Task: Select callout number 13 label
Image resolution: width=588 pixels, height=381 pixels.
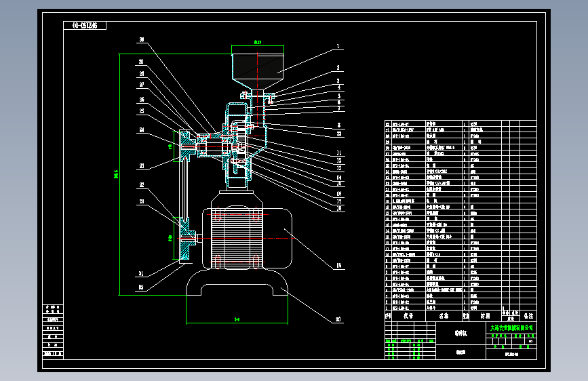Action: (x=339, y=168)
